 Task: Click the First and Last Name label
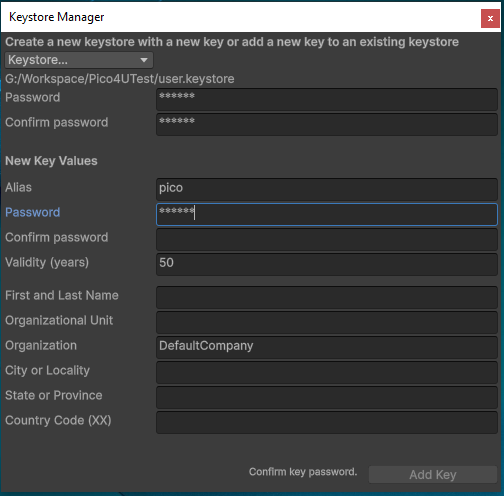[62, 295]
